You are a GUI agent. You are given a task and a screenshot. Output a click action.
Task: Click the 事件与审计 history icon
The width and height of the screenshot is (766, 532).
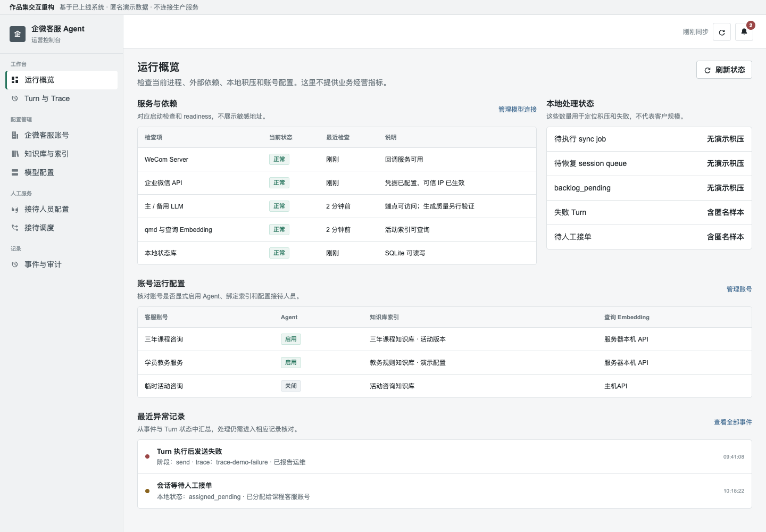click(15, 264)
